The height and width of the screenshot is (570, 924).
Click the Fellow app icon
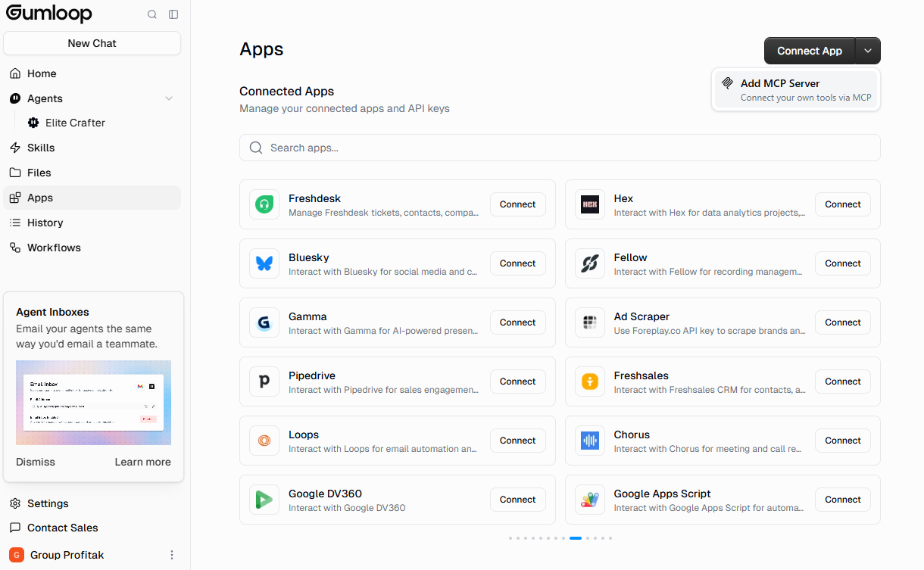tap(589, 263)
